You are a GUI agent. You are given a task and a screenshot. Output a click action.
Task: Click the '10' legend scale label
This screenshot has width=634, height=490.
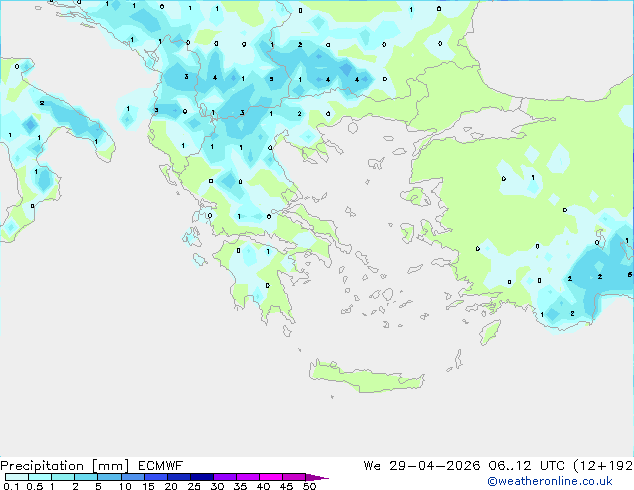(x=125, y=486)
